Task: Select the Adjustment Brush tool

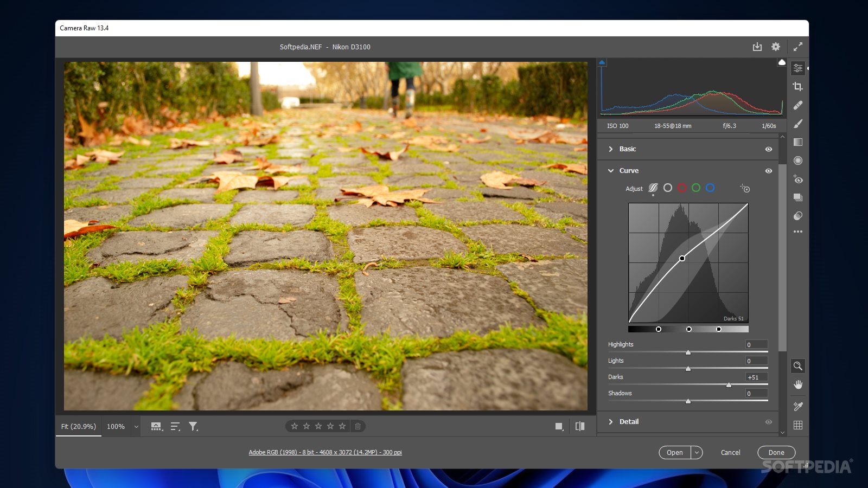Action: 798,124
